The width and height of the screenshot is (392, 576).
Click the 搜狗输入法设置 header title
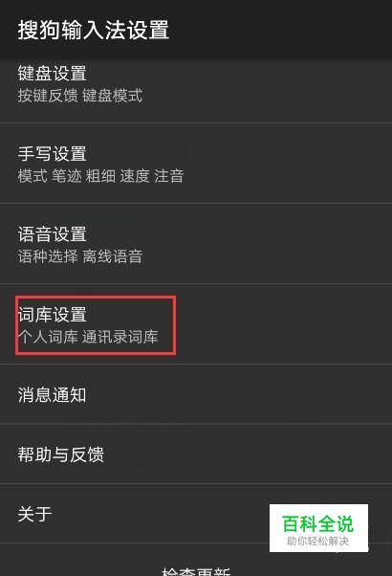pos(94,30)
